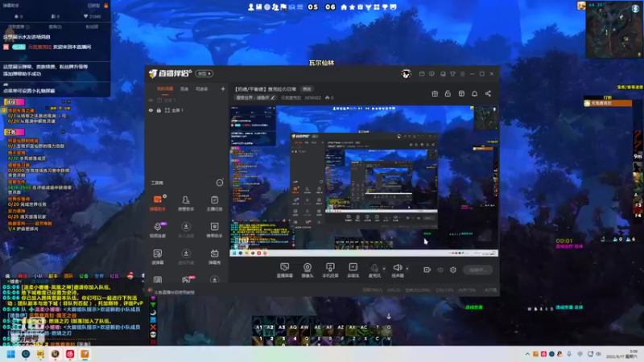Click the padlock icon in stream header
This screenshot has width=644, height=362.
click(448, 93)
